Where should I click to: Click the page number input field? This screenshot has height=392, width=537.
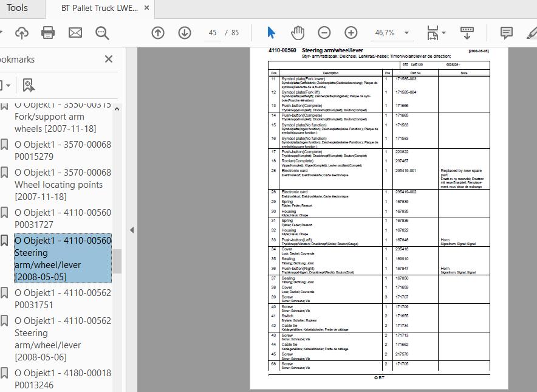pos(213,33)
